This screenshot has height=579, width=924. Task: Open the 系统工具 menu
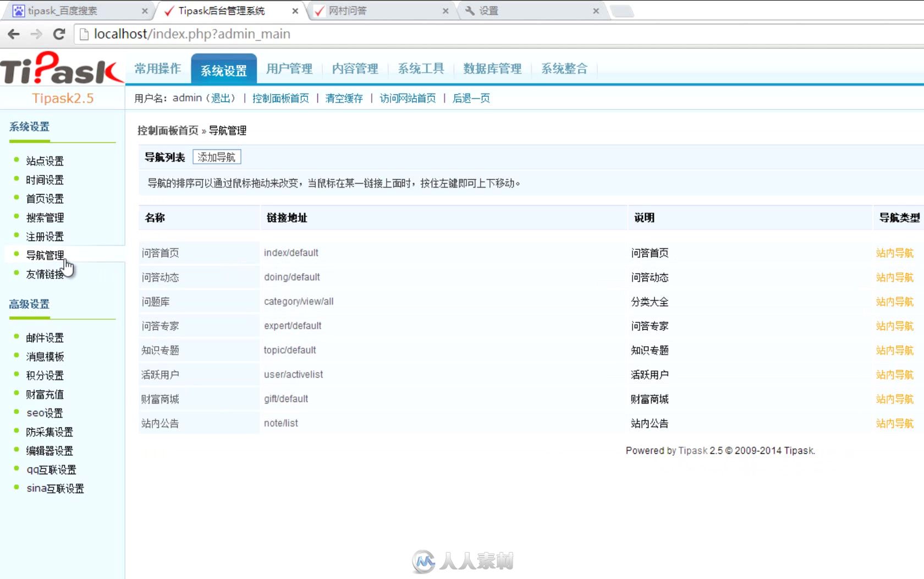(x=421, y=69)
